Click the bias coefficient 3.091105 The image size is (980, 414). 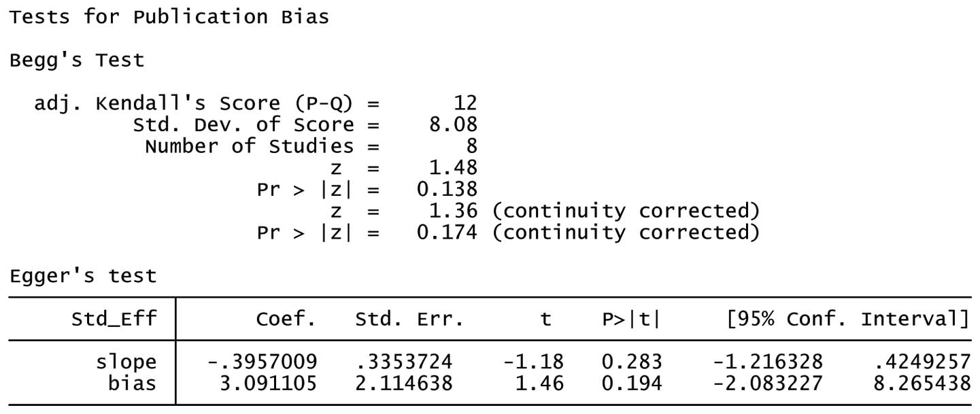(x=267, y=383)
